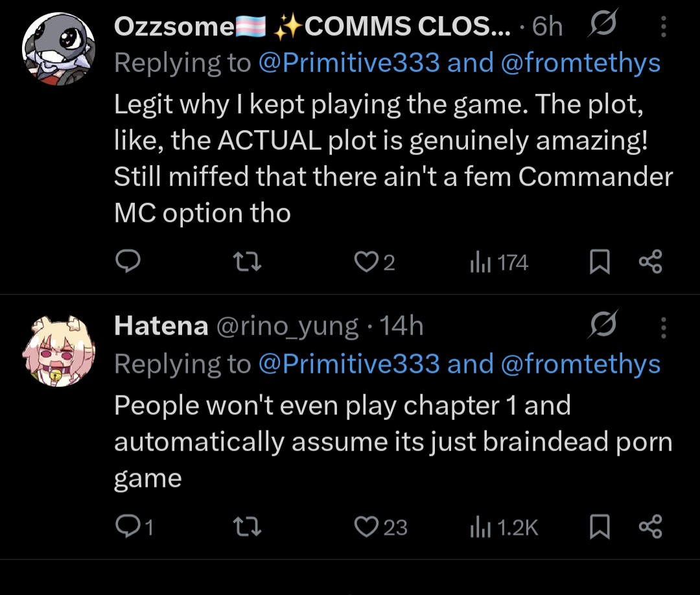This screenshot has height=595, width=700.
Task: View analytics showing 174 views
Action: pyautogui.click(x=498, y=262)
